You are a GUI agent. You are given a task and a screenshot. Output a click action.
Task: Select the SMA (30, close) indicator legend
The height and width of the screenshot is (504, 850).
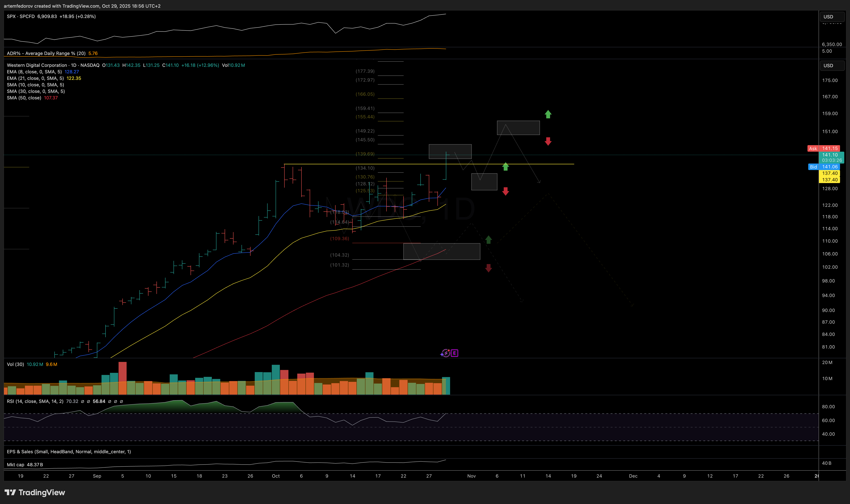36,91
